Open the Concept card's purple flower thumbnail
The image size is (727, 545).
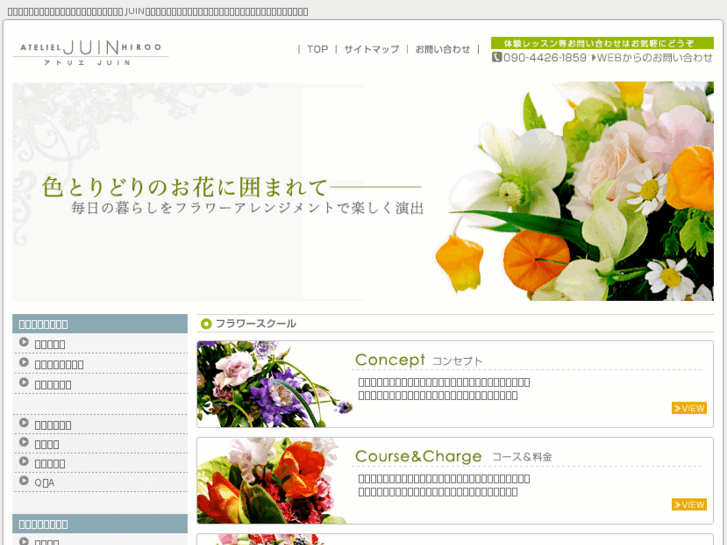pos(274,384)
